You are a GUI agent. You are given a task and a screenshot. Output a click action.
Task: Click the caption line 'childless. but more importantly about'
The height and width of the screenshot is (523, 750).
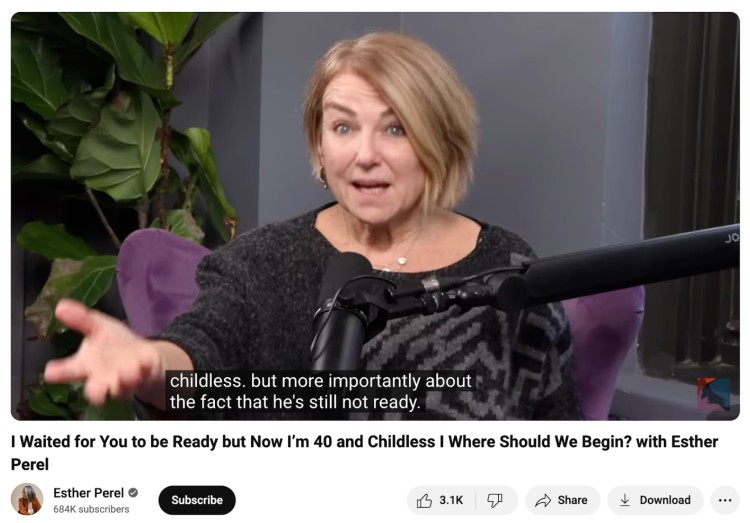pos(320,381)
